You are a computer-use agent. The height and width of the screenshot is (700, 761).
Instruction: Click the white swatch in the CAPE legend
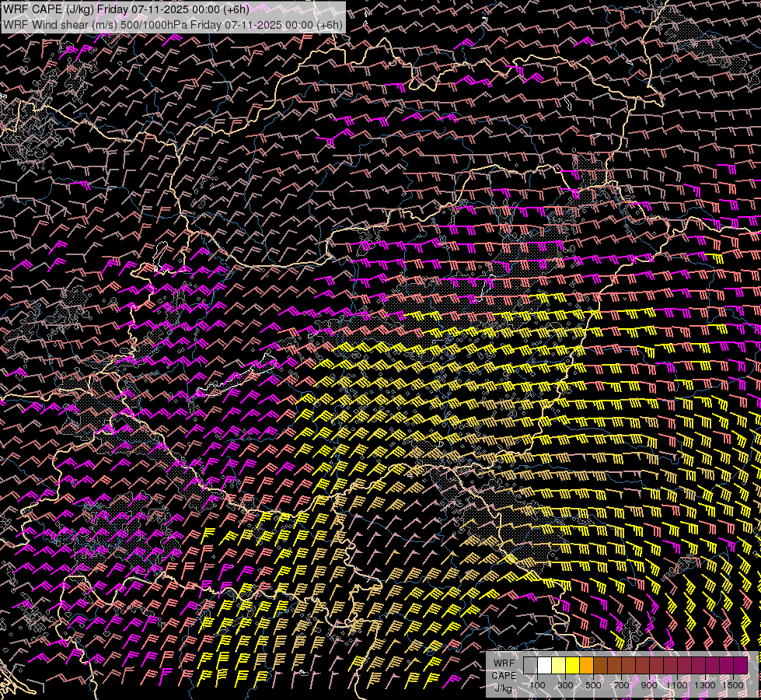tap(544, 666)
